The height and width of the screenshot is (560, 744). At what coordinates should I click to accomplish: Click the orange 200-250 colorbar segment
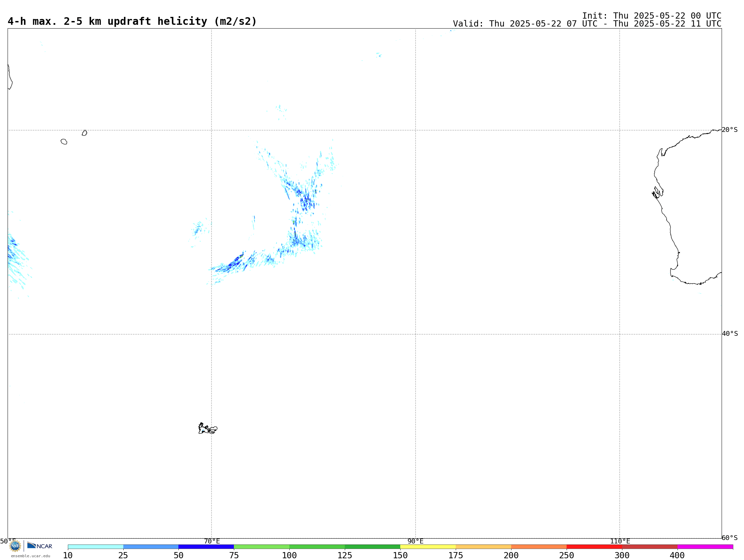pos(539,547)
